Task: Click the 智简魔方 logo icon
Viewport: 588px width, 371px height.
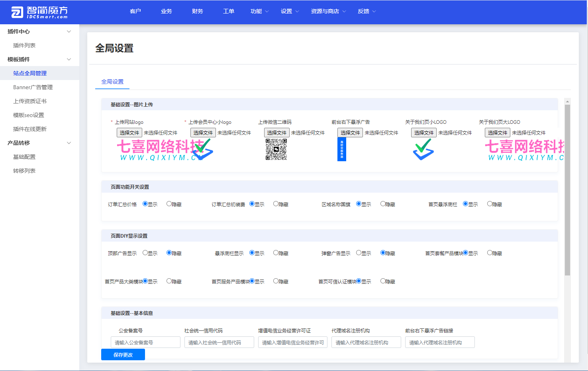Action: [17, 12]
